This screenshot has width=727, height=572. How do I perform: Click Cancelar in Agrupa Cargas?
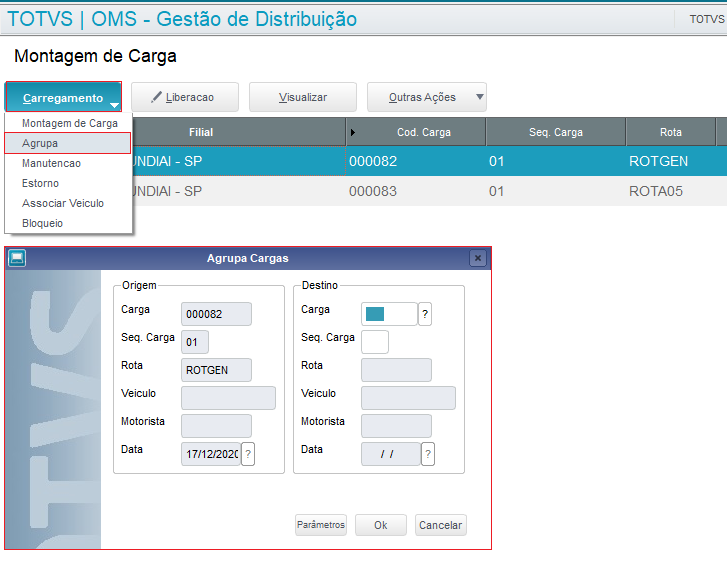pyautogui.click(x=440, y=525)
